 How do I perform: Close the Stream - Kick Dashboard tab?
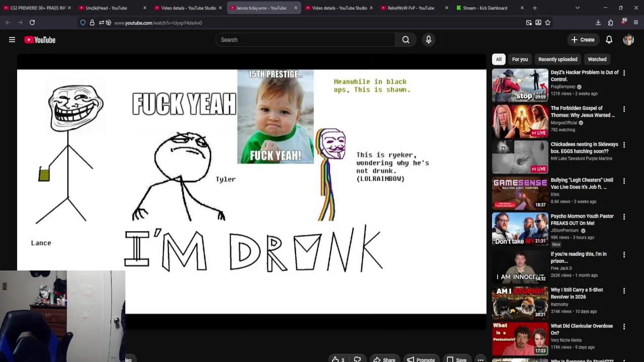[522, 8]
